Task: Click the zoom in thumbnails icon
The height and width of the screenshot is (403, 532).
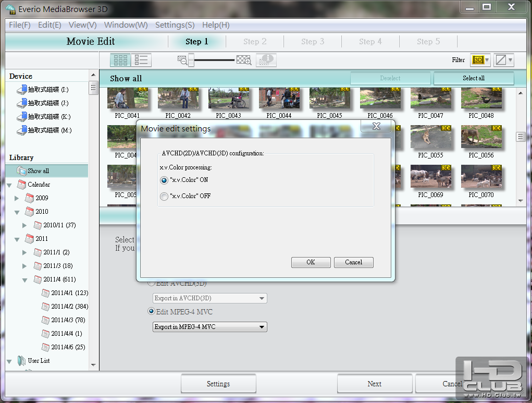Action: (244, 60)
